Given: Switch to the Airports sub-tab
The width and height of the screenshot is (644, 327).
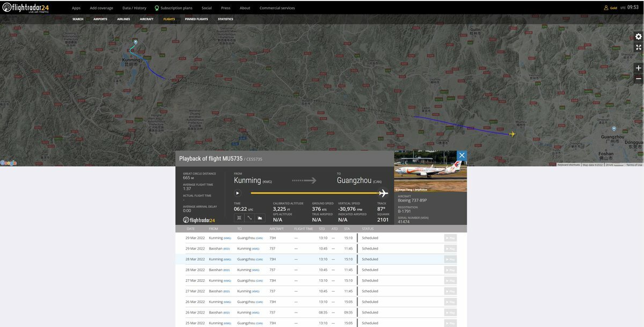Looking at the screenshot, I should 100,19.
